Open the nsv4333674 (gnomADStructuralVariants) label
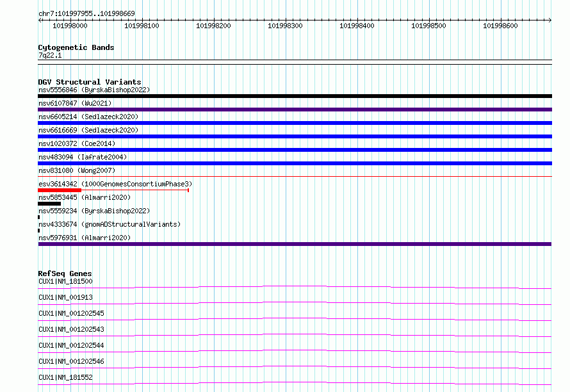The image size is (570, 392). tap(110, 224)
